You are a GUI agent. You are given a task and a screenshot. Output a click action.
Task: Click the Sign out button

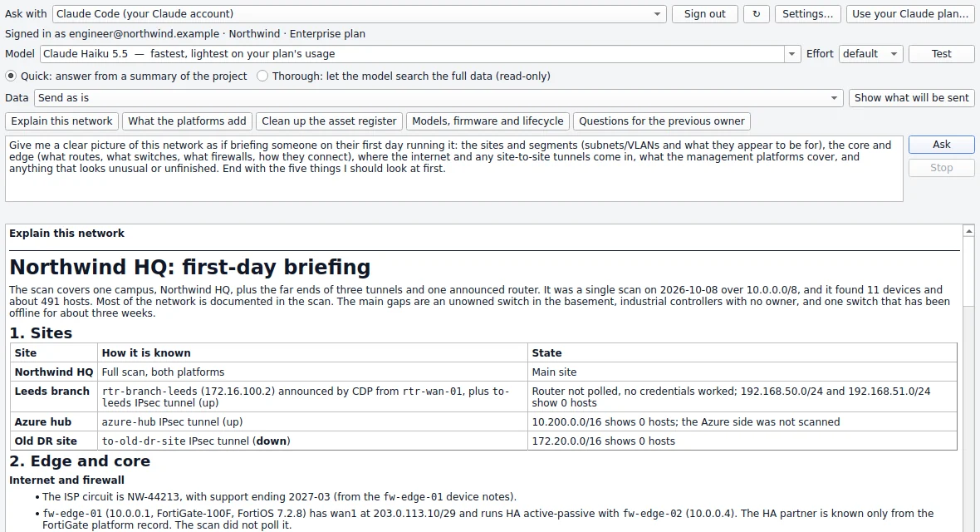click(x=704, y=14)
